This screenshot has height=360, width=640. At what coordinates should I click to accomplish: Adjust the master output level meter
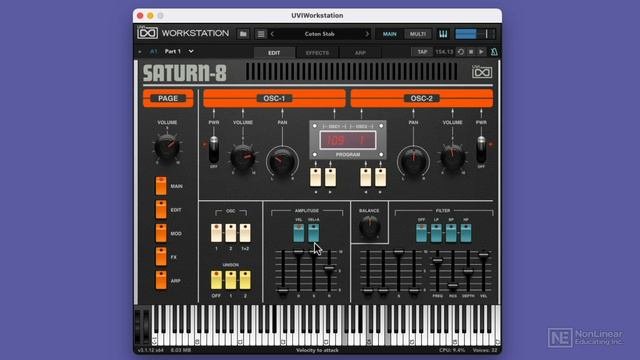click(475, 34)
